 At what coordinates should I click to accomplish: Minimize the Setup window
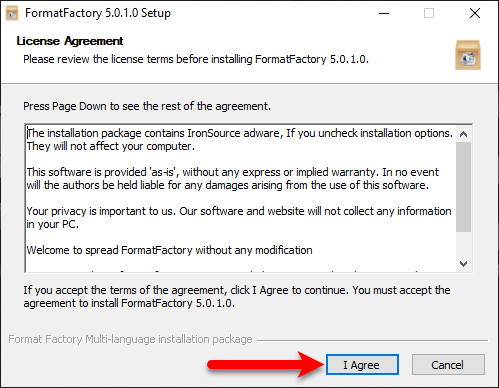[x=384, y=13]
